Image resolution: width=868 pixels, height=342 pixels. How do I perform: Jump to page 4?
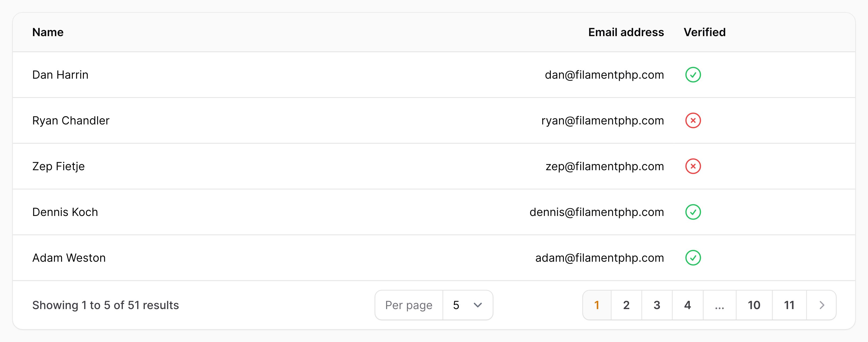click(688, 305)
